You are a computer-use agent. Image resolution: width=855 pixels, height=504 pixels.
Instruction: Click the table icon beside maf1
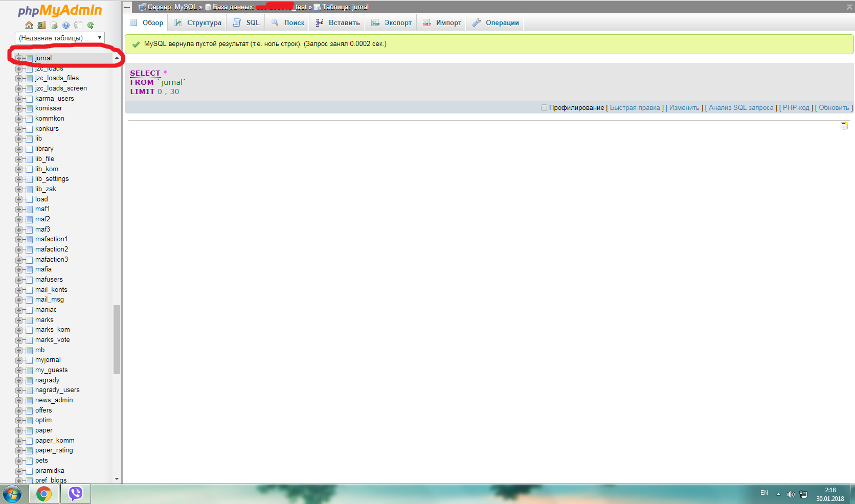(29, 209)
